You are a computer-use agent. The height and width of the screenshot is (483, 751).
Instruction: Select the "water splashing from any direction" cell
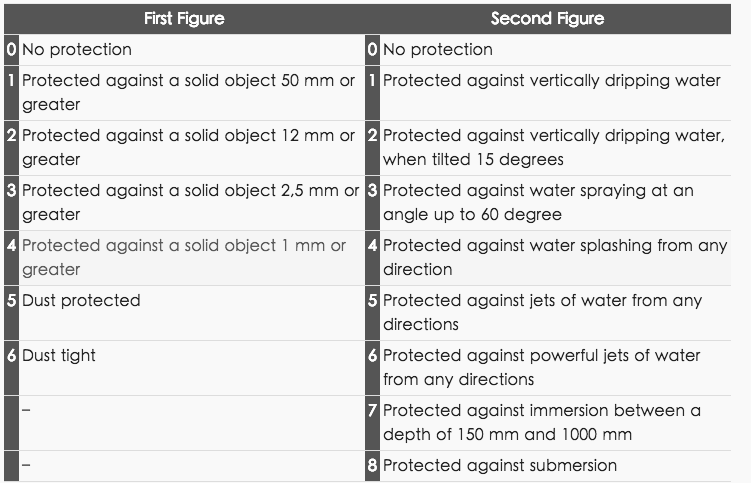(x=555, y=257)
